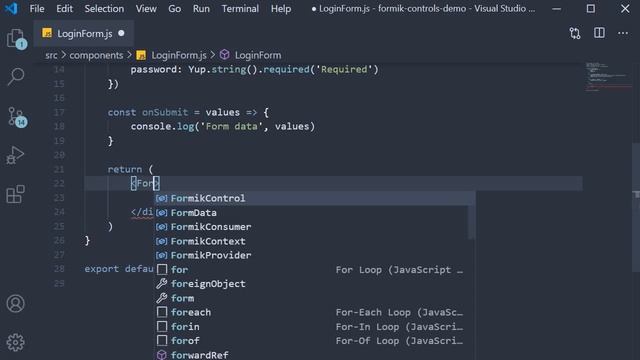Open the Run menu
This screenshot has height=360, width=640.
201,9
